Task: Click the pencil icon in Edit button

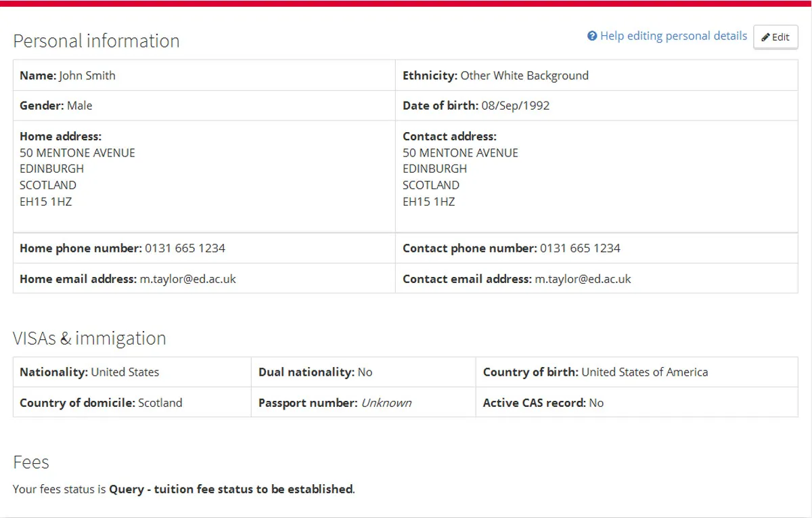Action: point(765,37)
